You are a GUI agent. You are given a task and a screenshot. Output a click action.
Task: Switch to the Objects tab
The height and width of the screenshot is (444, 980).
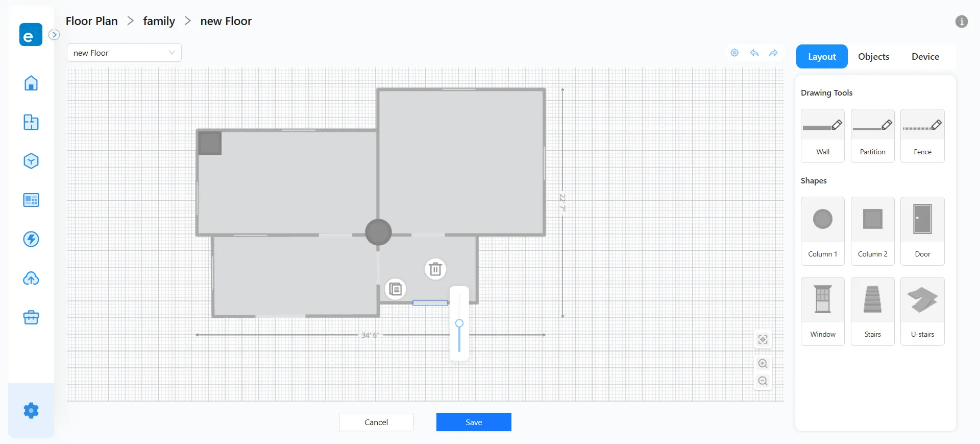tap(873, 57)
